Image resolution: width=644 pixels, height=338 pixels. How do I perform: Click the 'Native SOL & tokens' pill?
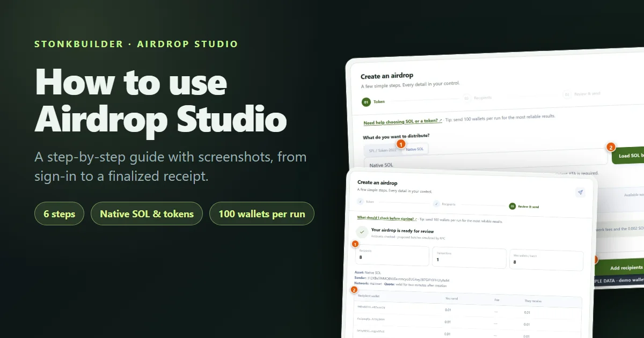(x=147, y=214)
